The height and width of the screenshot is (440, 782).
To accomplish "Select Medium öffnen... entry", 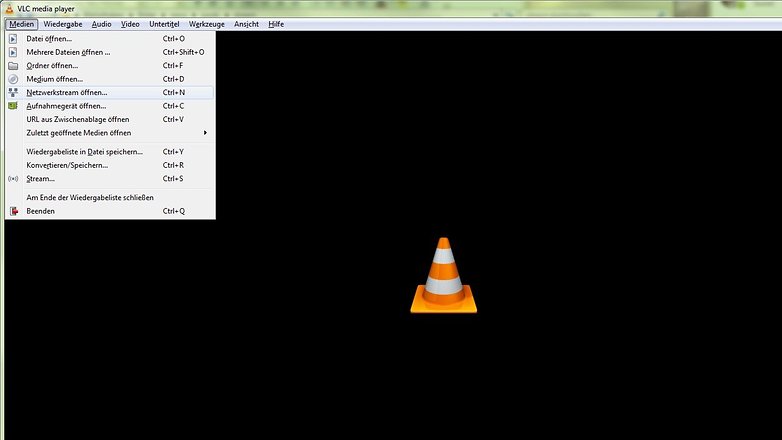I will (110, 79).
